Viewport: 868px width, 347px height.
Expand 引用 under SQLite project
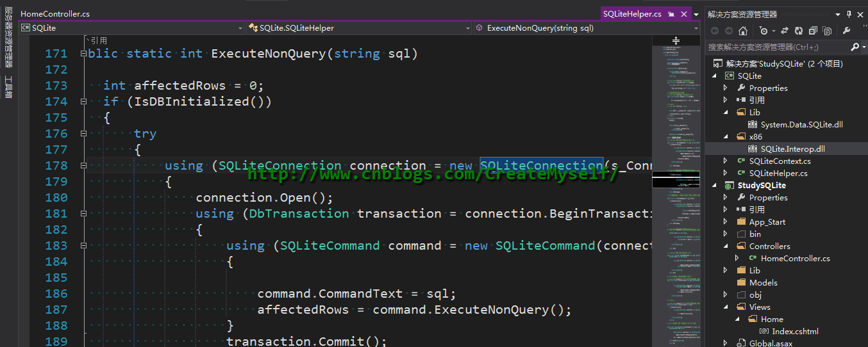pyautogui.click(x=726, y=100)
